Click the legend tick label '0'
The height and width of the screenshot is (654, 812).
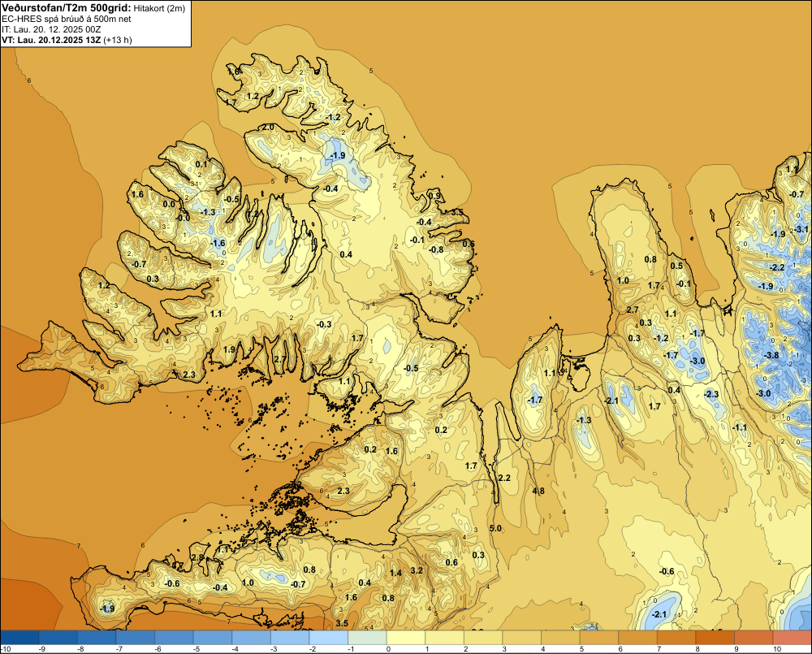(388, 649)
